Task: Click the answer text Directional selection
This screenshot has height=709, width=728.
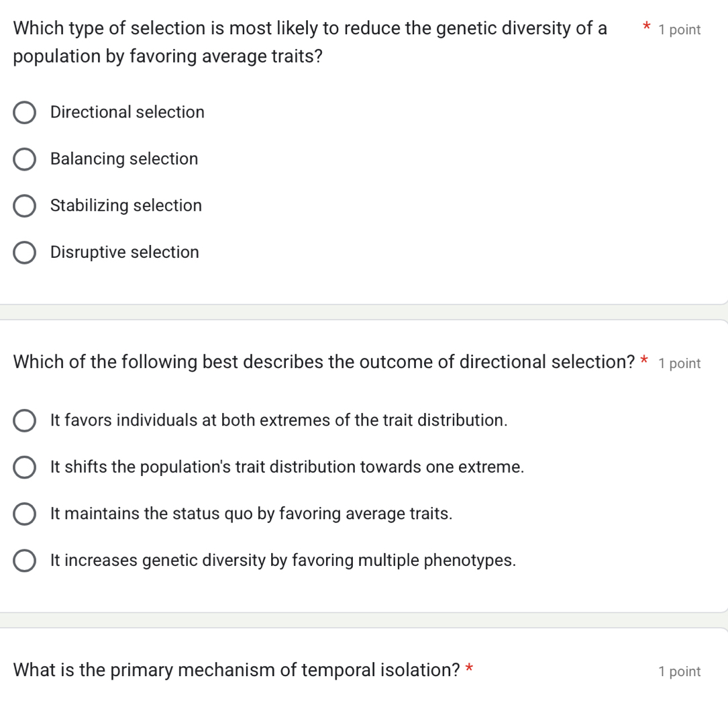Action: pos(127,112)
